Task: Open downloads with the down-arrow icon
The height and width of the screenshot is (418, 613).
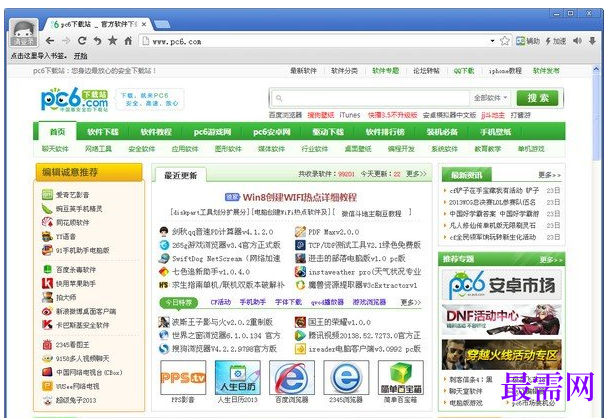Action: [x=592, y=41]
